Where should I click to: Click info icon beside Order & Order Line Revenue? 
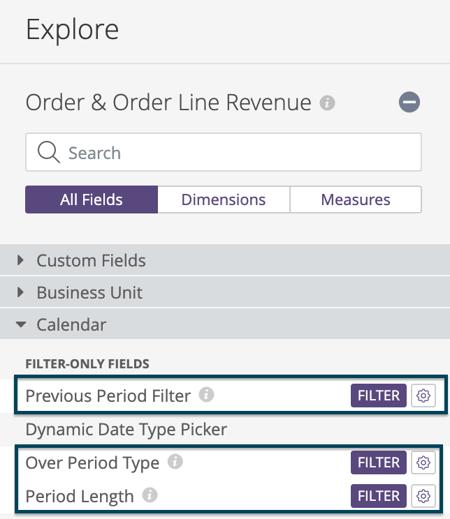click(x=327, y=103)
